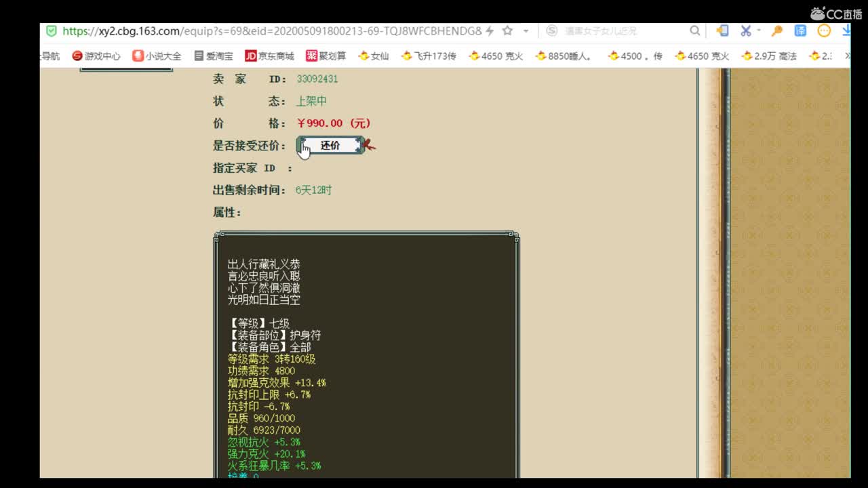Click the poem line 出入行藏礼义恭
The width and height of the screenshot is (868, 488).
click(x=264, y=264)
